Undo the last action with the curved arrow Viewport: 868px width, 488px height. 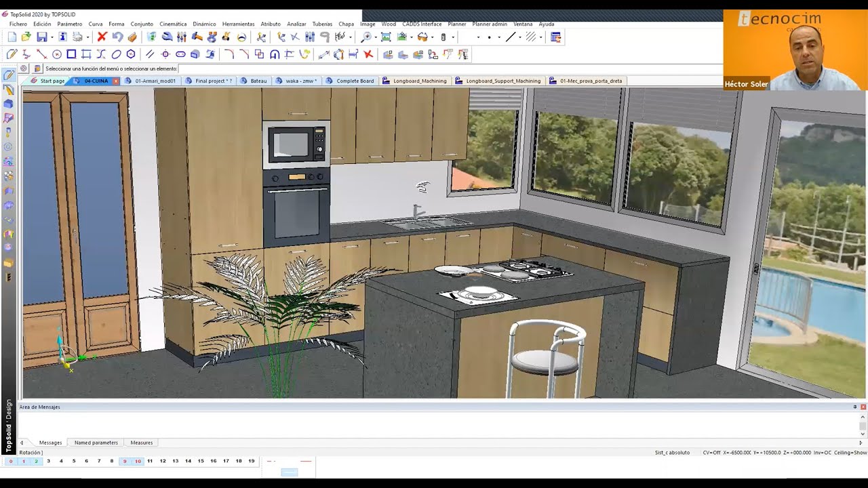coord(117,37)
